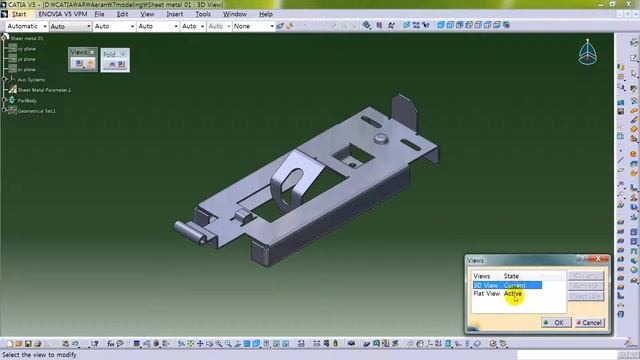
Task: Click the Open file icon
Action: click(x=19, y=344)
